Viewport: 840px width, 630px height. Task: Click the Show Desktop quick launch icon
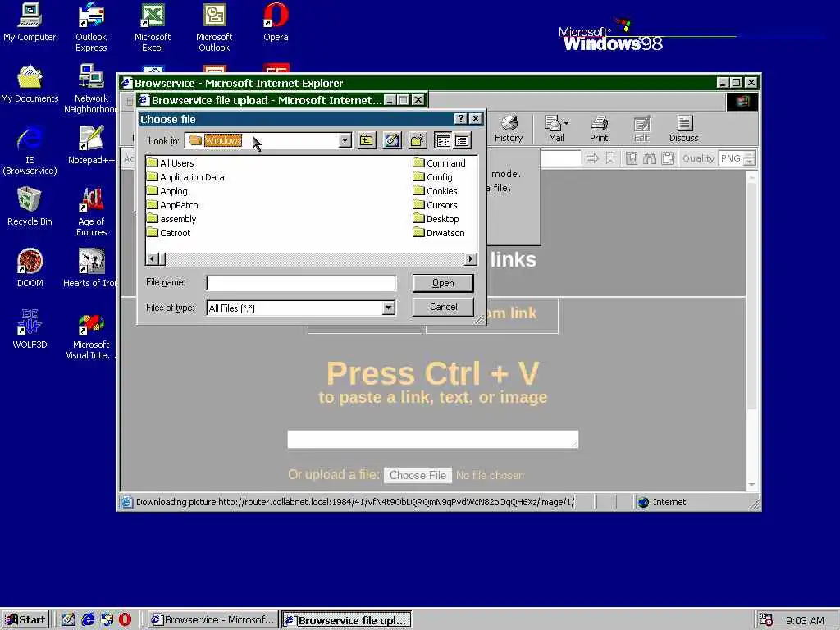coord(69,620)
